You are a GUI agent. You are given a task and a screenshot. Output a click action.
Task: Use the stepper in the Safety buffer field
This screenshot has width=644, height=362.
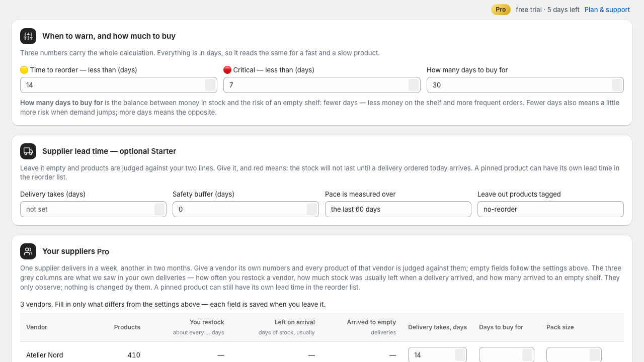point(312,209)
